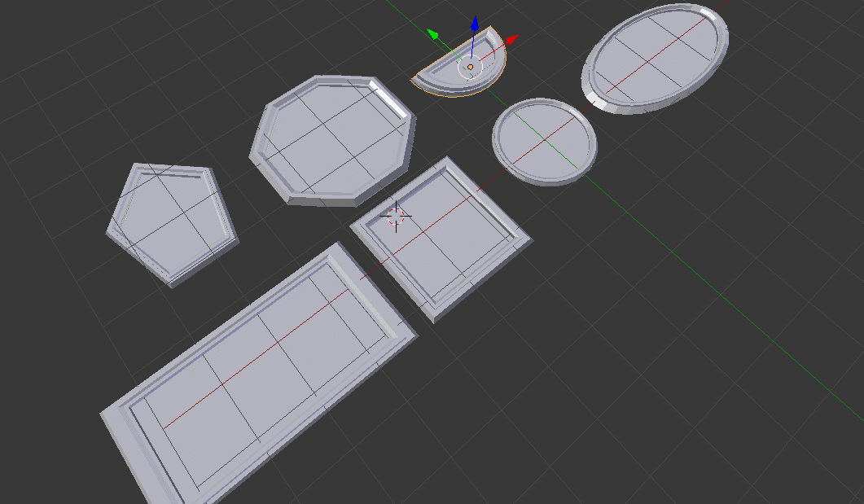Select the square tray object
This screenshot has width=864, height=504.
click(x=441, y=239)
